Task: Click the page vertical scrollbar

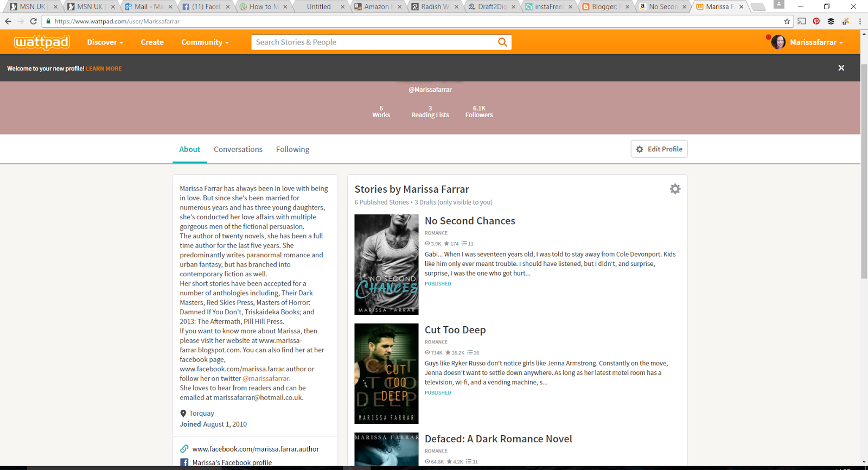Action: tap(864, 171)
